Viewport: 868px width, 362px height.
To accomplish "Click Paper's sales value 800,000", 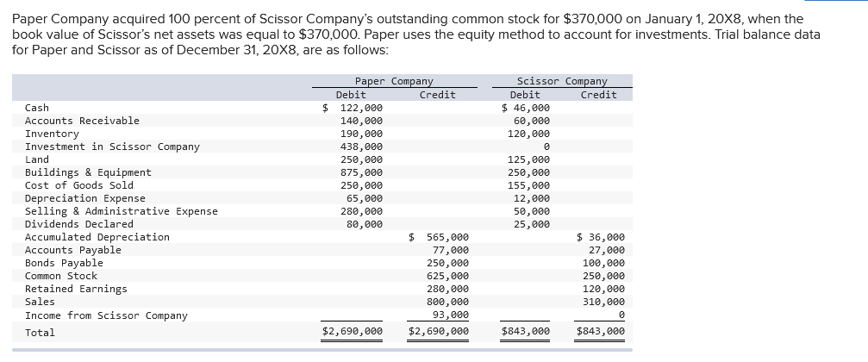I will tap(447, 302).
